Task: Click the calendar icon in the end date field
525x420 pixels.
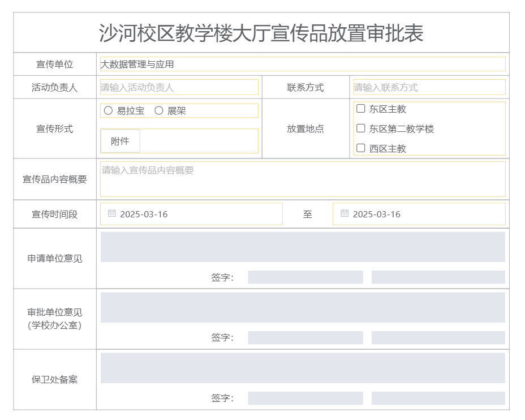Action: [345, 213]
